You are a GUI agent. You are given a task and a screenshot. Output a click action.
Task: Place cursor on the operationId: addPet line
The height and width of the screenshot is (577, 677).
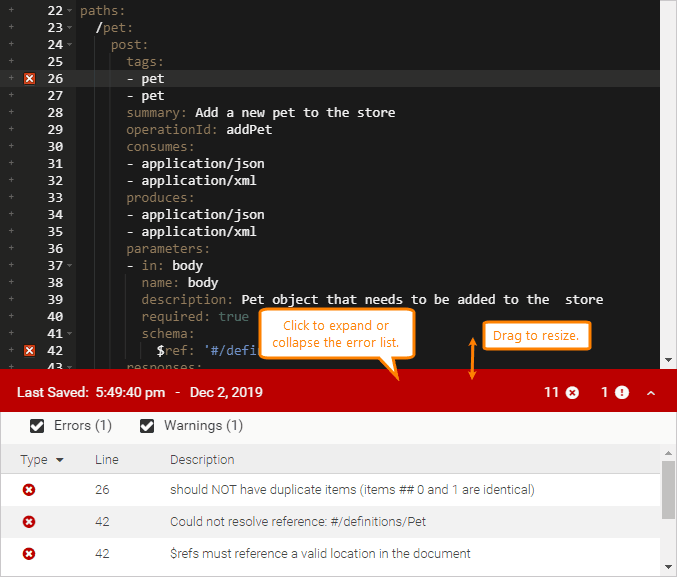[199, 129]
